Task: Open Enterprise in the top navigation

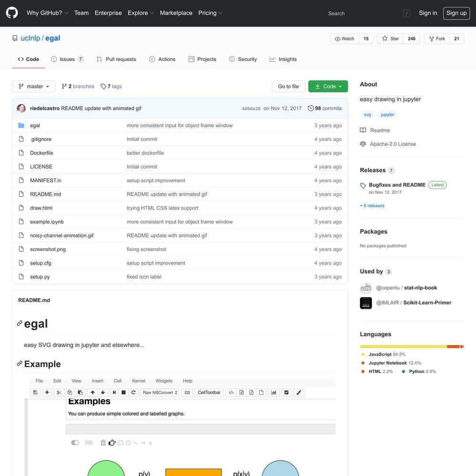Action: point(108,13)
